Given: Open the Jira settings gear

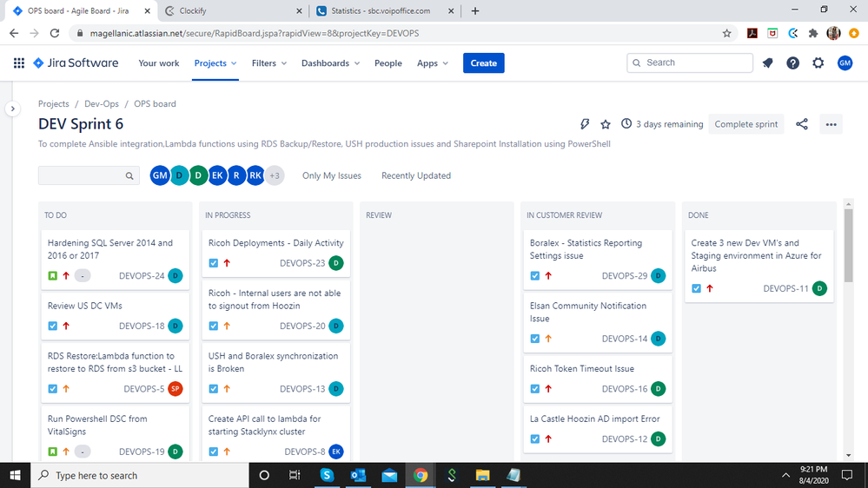Looking at the screenshot, I should pos(818,63).
